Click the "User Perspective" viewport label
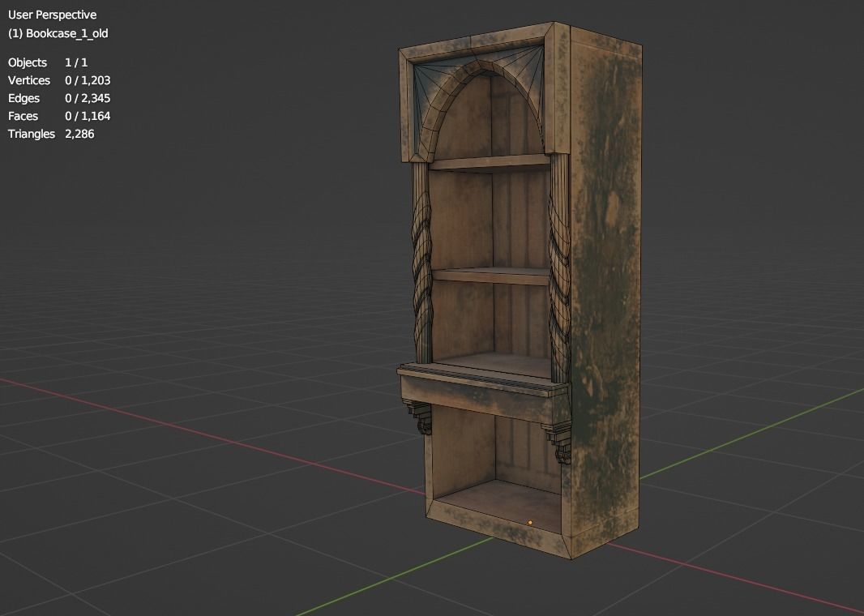Image resolution: width=864 pixels, height=616 pixels. click(x=53, y=15)
